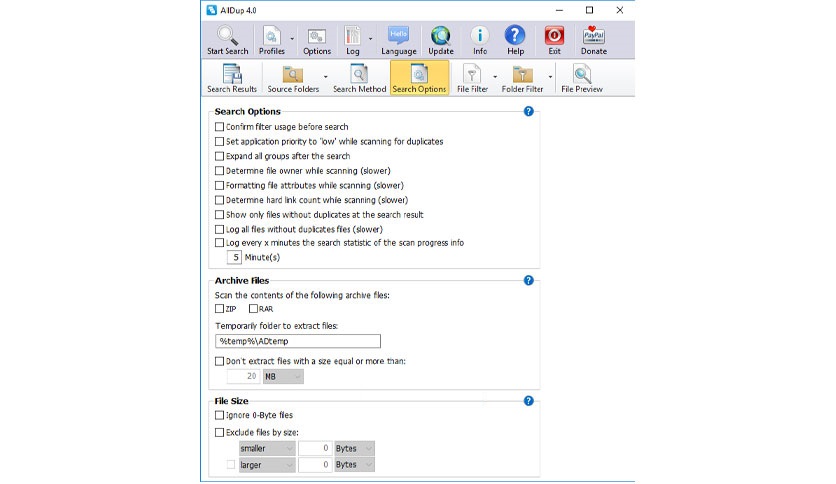The width and height of the screenshot is (836, 484).
Task: Switch to the Search Results tab
Action: (232, 77)
